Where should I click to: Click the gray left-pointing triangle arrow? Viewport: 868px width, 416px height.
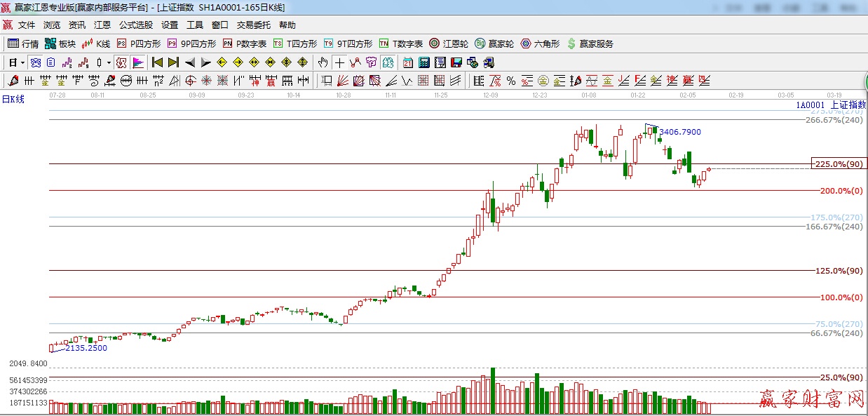pyautogui.click(x=189, y=62)
